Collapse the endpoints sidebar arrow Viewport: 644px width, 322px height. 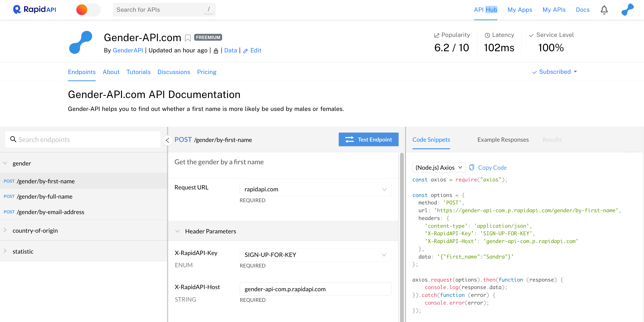coord(168,140)
